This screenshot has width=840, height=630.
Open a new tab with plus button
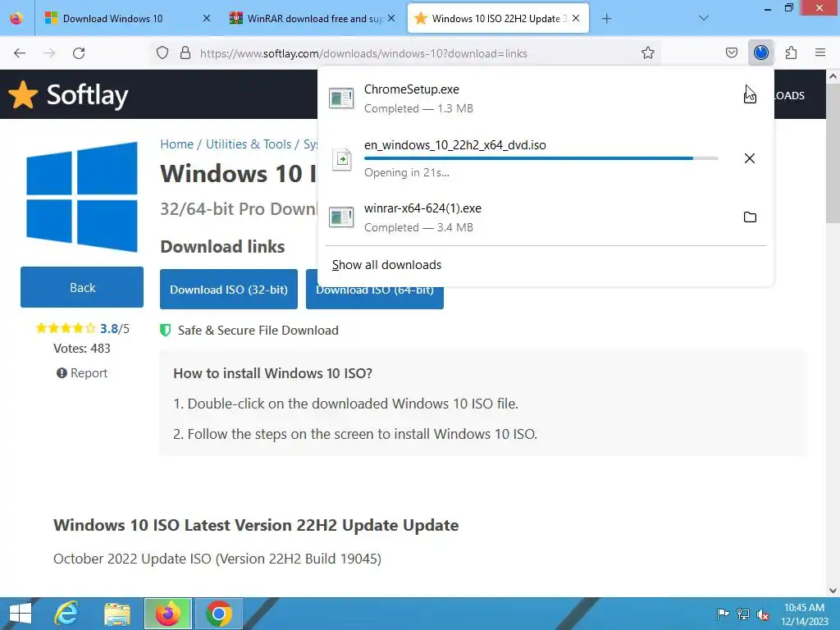pos(606,19)
